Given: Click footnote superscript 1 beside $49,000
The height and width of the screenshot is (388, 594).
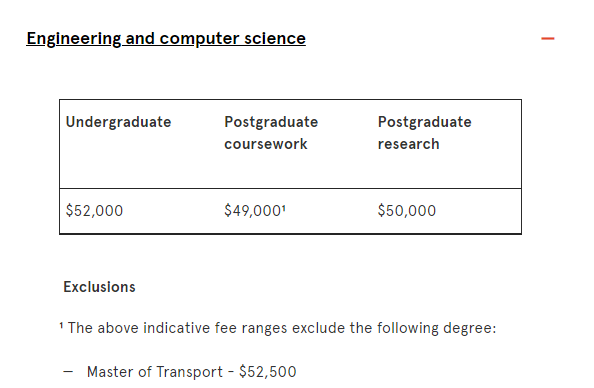Looking at the screenshot, I should (x=284, y=207).
